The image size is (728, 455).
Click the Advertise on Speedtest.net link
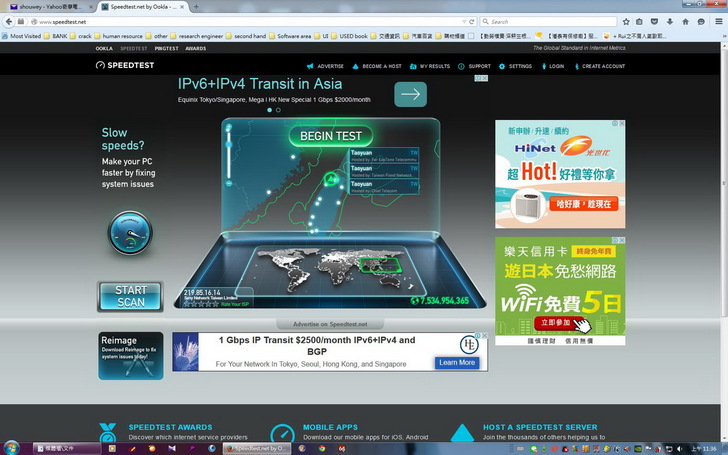[x=330, y=324]
